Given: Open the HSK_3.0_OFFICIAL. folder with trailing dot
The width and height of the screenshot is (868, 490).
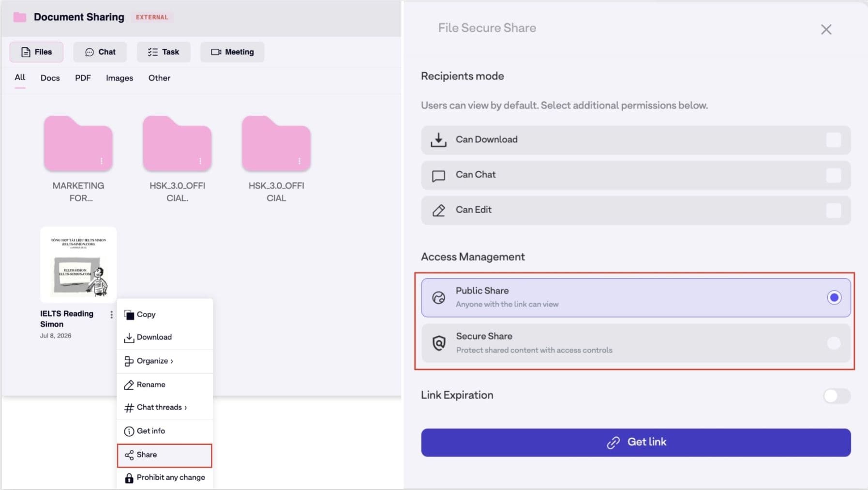Looking at the screenshot, I should pyautogui.click(x=177, y=143).
